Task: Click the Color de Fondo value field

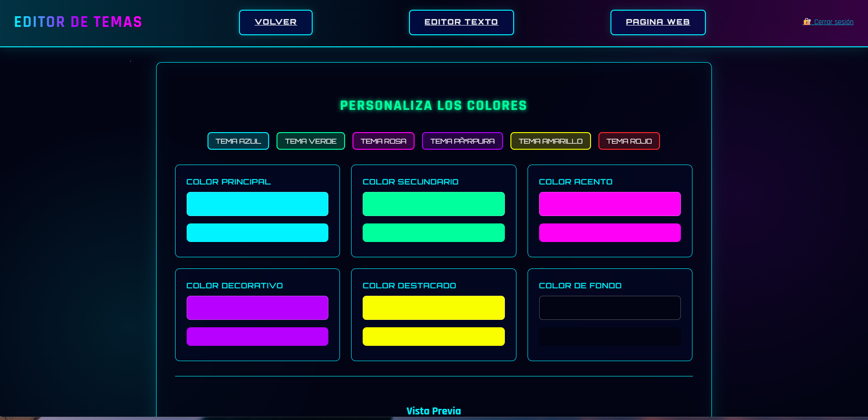Action: point(610,337)
